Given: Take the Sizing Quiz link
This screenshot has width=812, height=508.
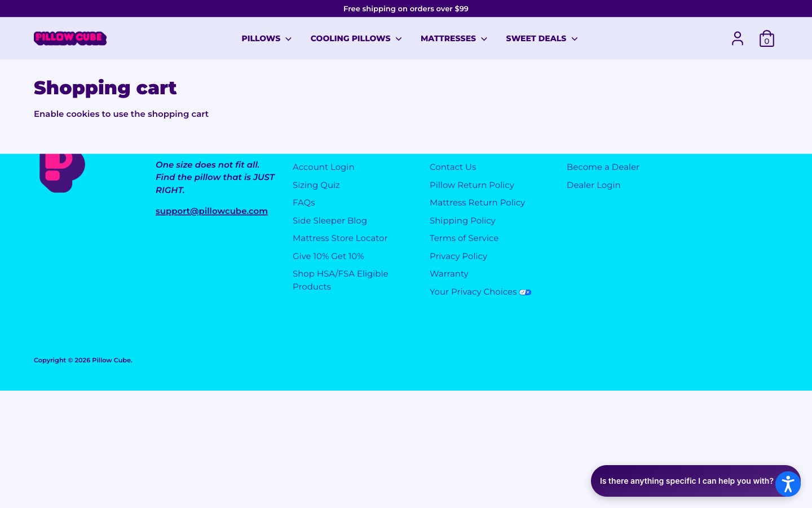Looking at the screenshot, I should tap(316, 185).
